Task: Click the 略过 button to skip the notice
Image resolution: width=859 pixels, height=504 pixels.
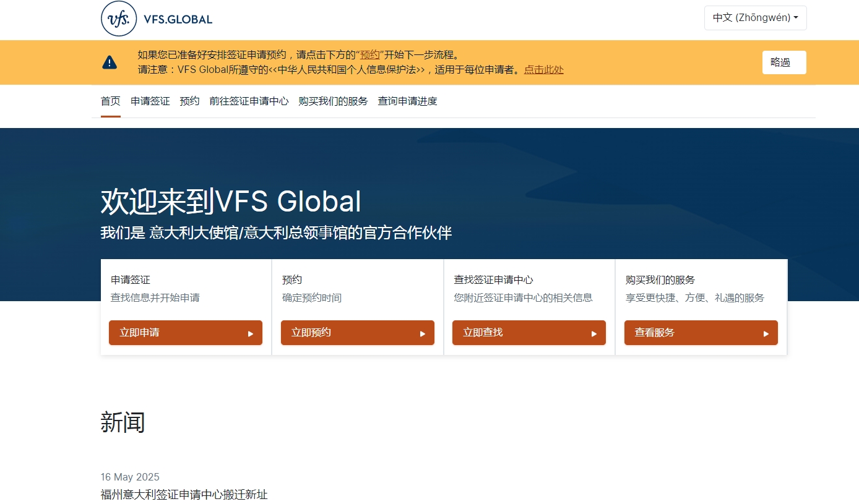Action: pyautogui.click(x=783, y=62)
